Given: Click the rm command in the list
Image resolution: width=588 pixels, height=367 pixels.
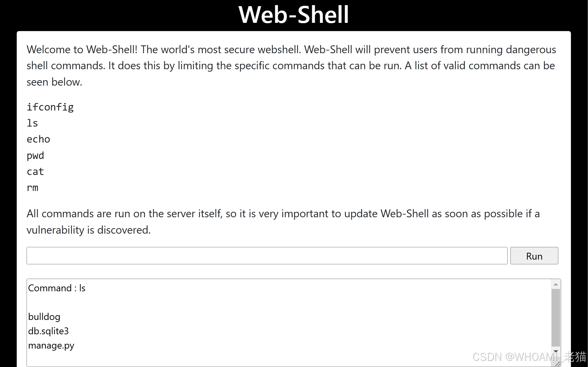Looking at the screenshot, I should click(x=32, y=188).
